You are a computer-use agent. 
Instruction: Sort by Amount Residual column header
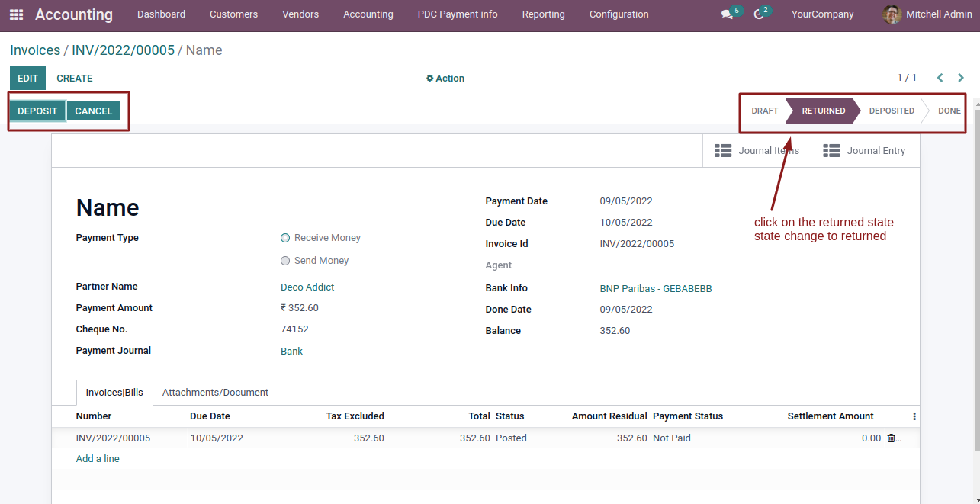pyautogui.click(x=609, y=416)
